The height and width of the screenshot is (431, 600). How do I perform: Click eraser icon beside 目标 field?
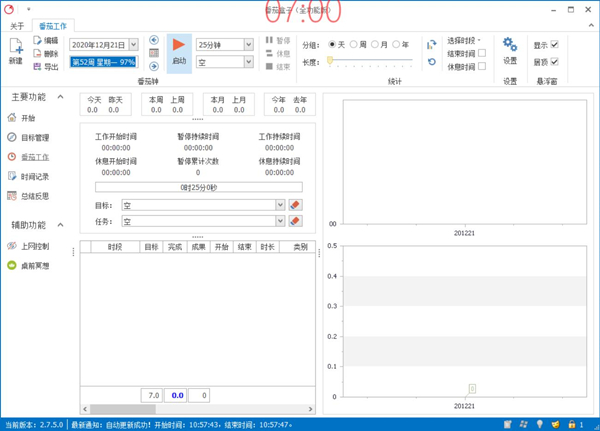[295, 205]
